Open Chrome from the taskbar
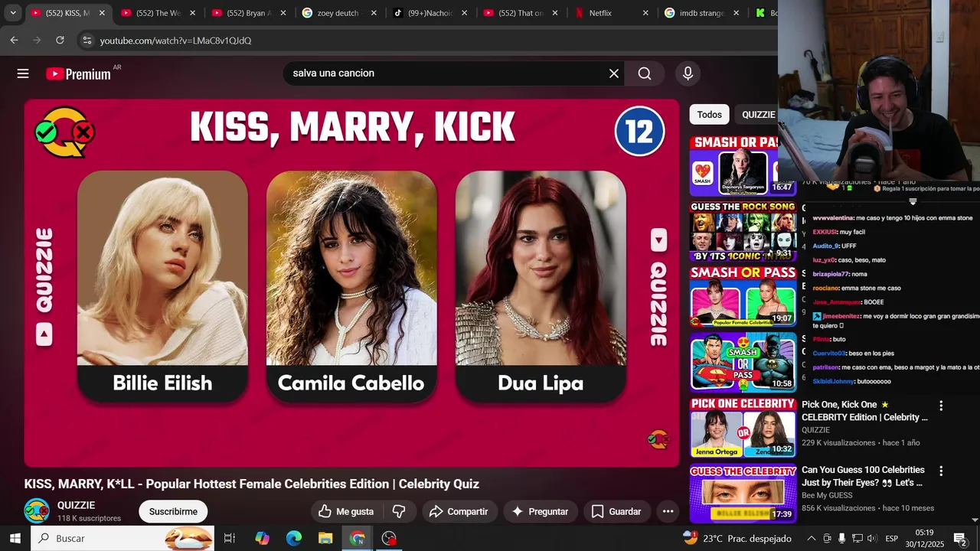Screen dimensions: 980x551 357,538
